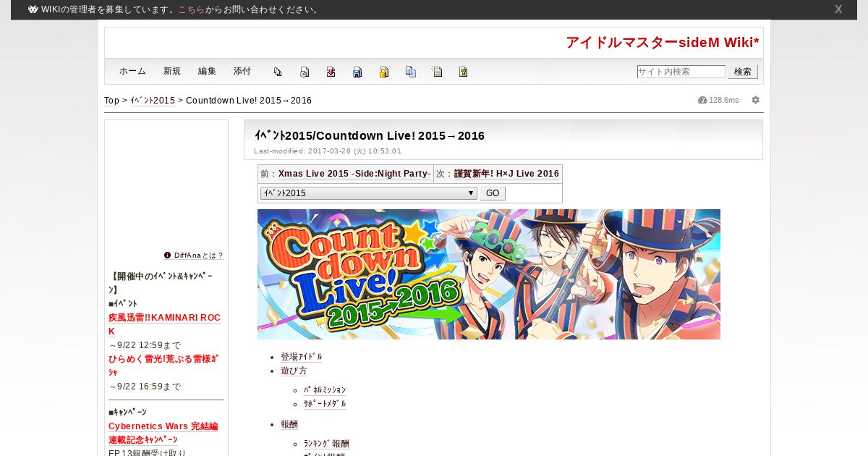Click the gear settings icon near breadcrumb

click(x=756, y=100)
